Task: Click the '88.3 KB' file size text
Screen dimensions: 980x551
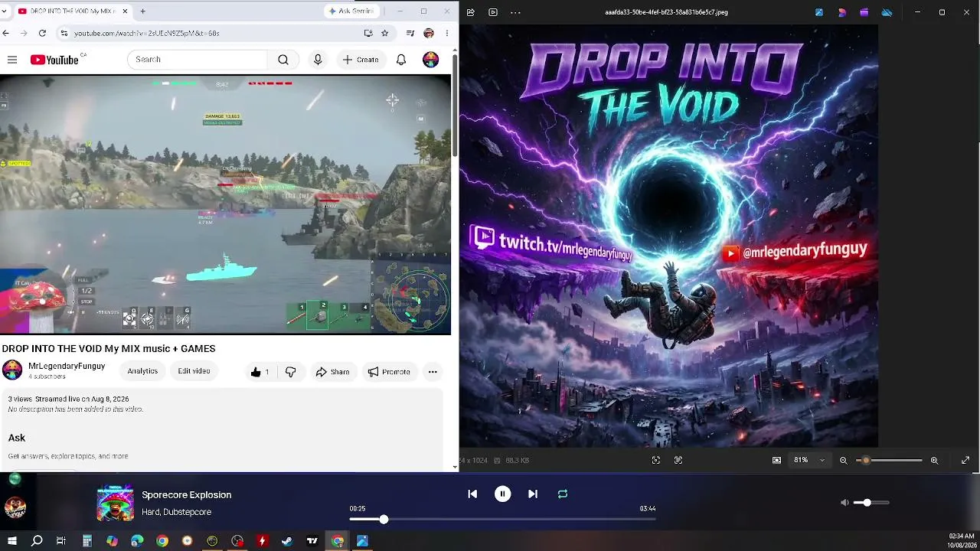Action: click(x=518, y=461)
